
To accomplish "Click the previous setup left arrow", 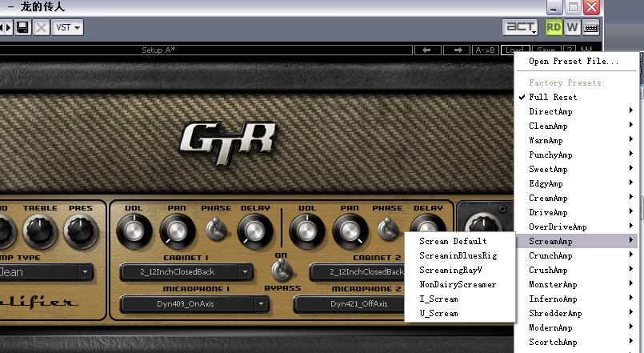I will (x=426, y=50).
